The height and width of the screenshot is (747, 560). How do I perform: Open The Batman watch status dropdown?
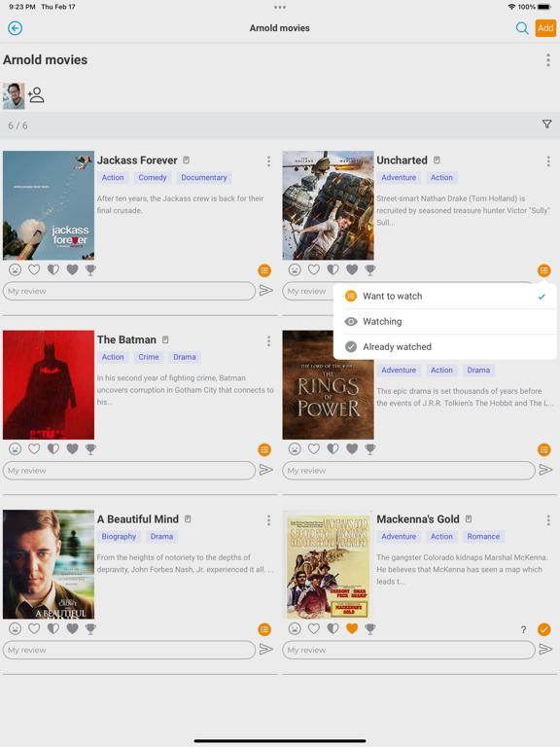click(x=264, y=449)
